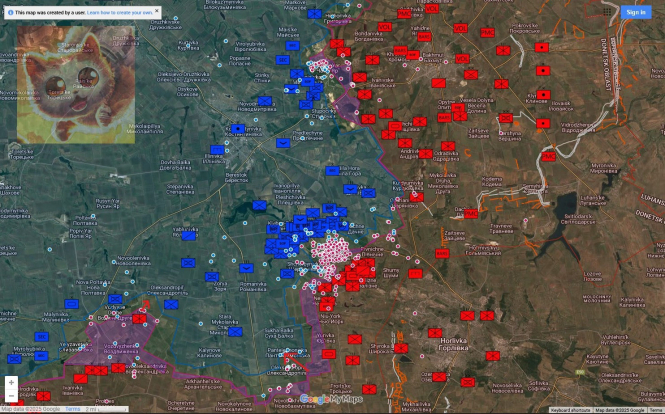Select the red artillery marker near Klynove
Screen dimensions: 665x414
[542, 97]
